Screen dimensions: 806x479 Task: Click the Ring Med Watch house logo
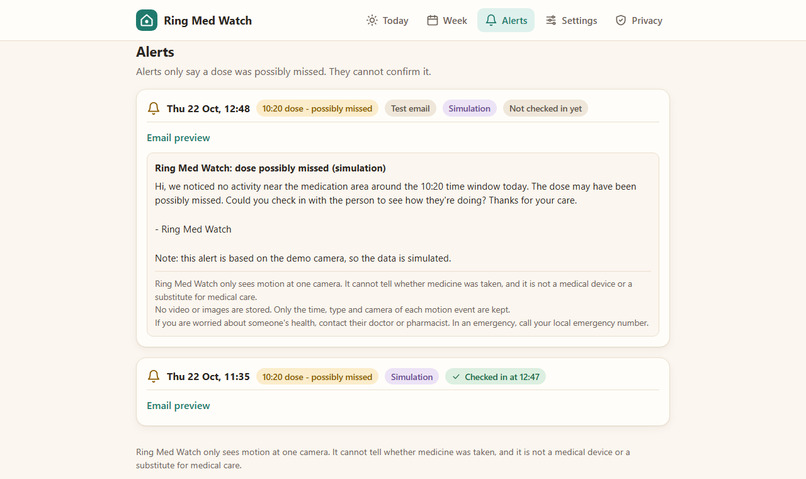tap(146, 21)
